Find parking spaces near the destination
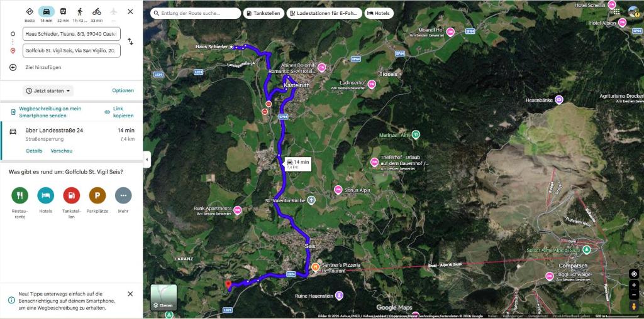The width and height of the screenshot is (644, 319). [97, 195]
